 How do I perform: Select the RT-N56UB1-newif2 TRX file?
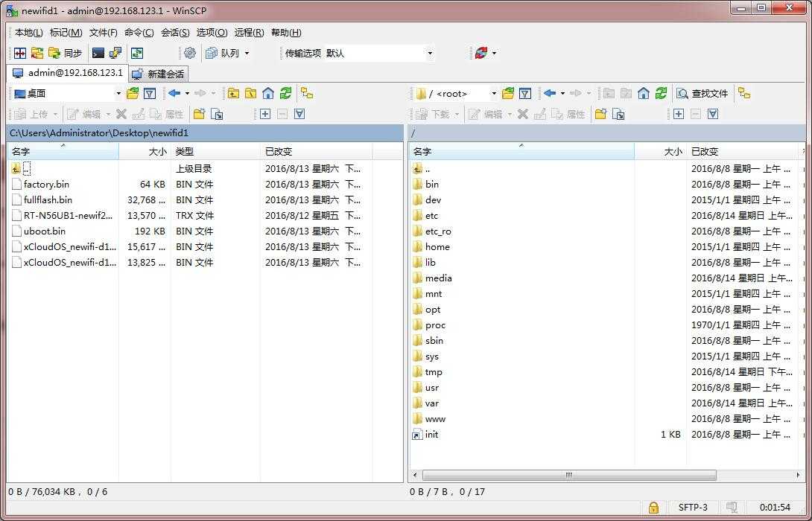[x=68, y=216]
